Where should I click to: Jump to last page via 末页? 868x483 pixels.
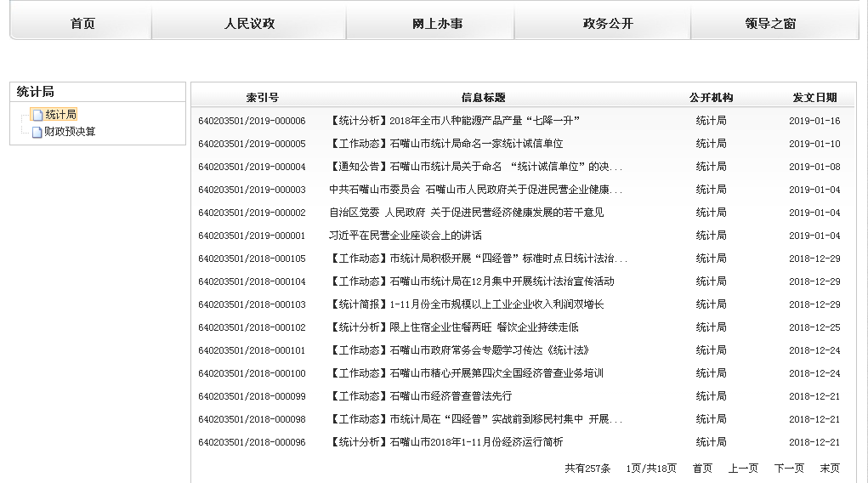(829, 469)
